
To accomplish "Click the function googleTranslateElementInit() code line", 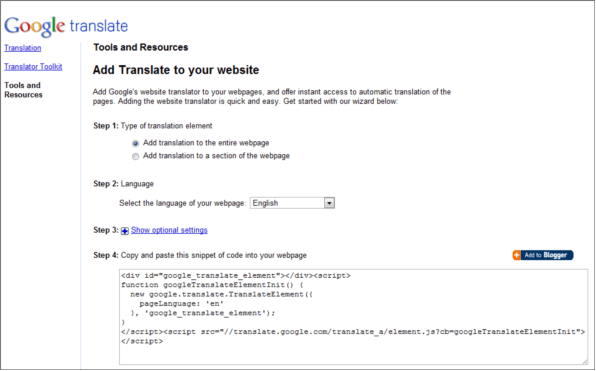I will 212,285.
